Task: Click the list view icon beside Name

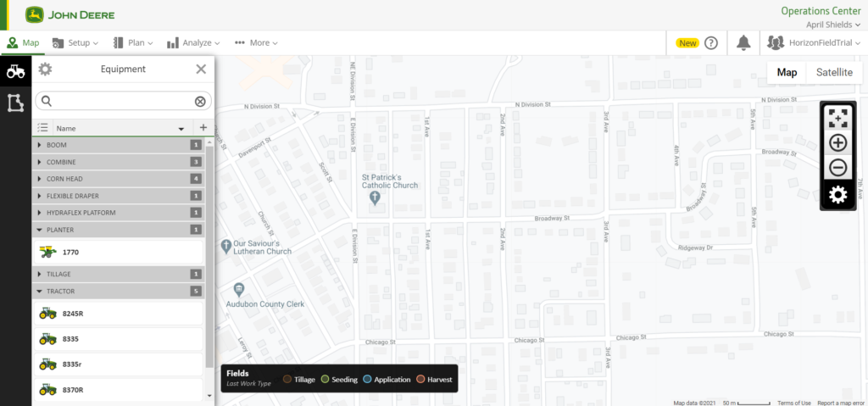Action: (x=42, y=128)
